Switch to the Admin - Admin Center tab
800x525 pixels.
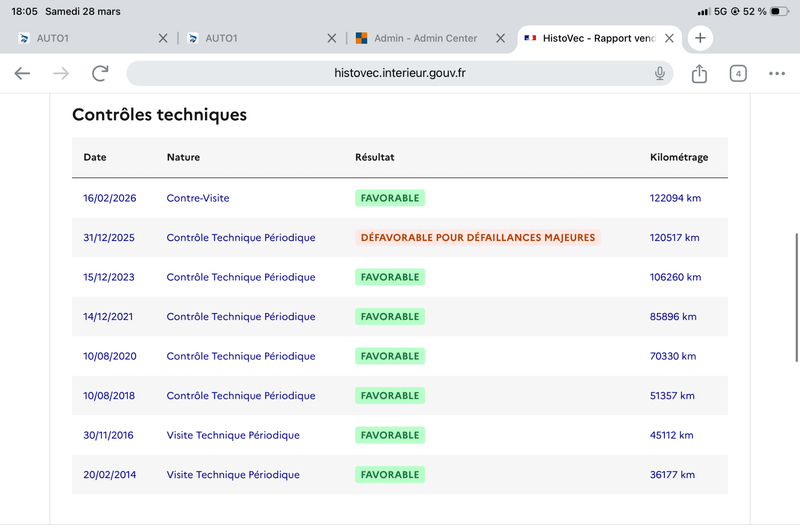[x=425, y=38]
